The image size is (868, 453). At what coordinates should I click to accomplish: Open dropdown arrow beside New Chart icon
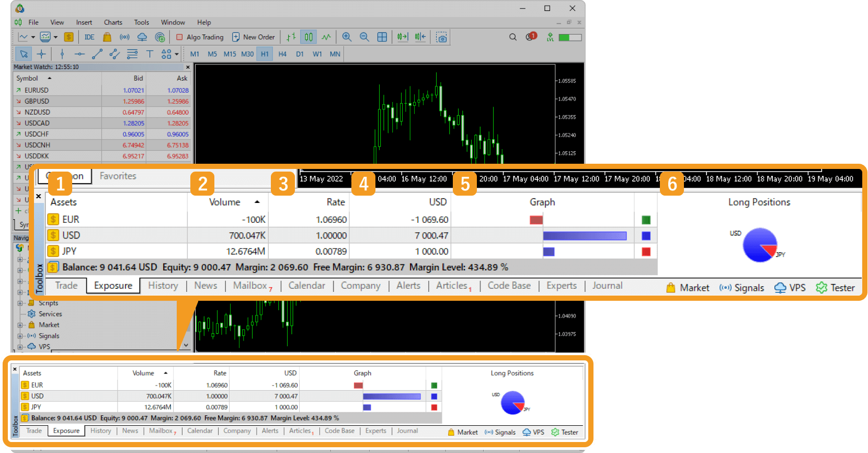[x=33, y=37]
